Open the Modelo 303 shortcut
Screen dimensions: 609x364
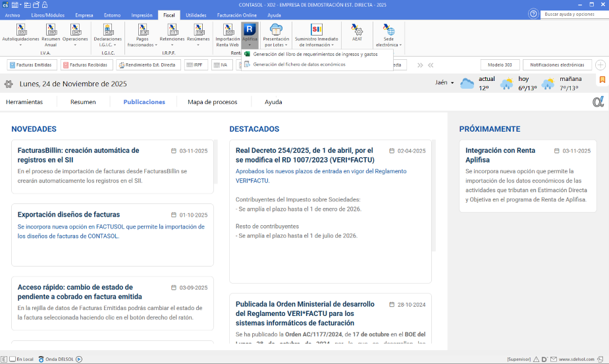500,65
